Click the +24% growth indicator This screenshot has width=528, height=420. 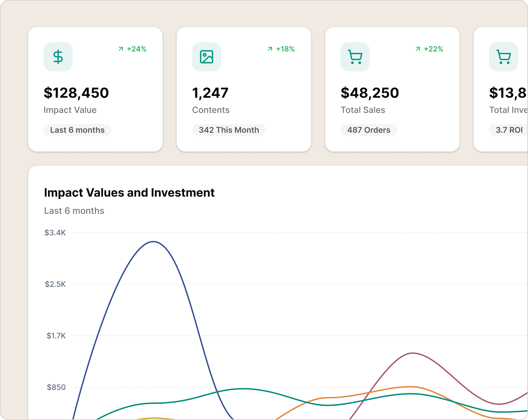pos(137,49)
